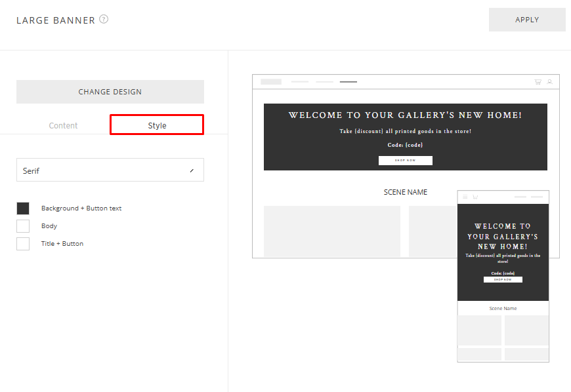Click the cart icon in desktop preview
571x392 pixels.
pos(538,82)
